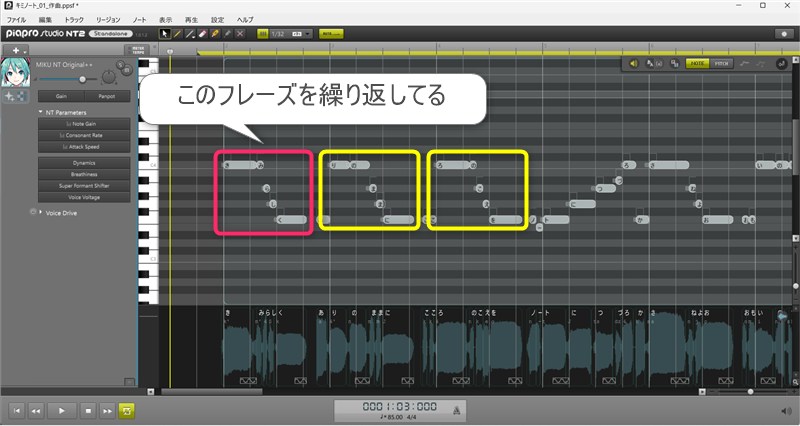Solo the MIKU NT Original track
This screenshot has height=426, width=800.
(x=120, y=65)
